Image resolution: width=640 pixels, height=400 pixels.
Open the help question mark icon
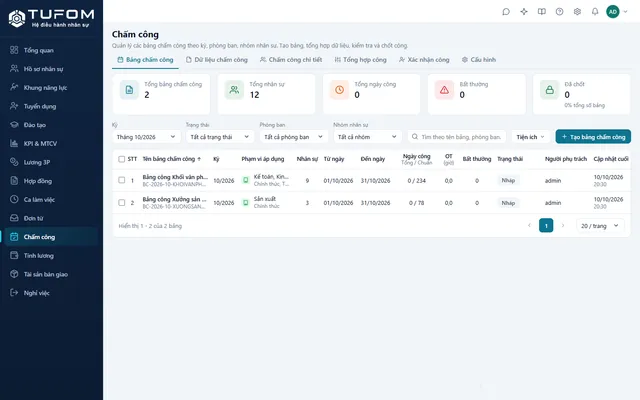click(x=559, y=12)
